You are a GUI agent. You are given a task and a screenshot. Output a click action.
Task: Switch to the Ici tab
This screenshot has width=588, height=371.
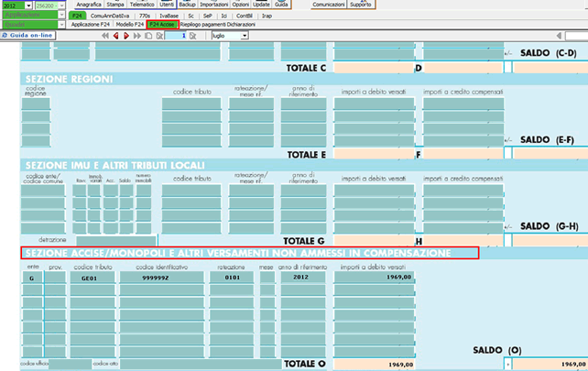[223, 16]
